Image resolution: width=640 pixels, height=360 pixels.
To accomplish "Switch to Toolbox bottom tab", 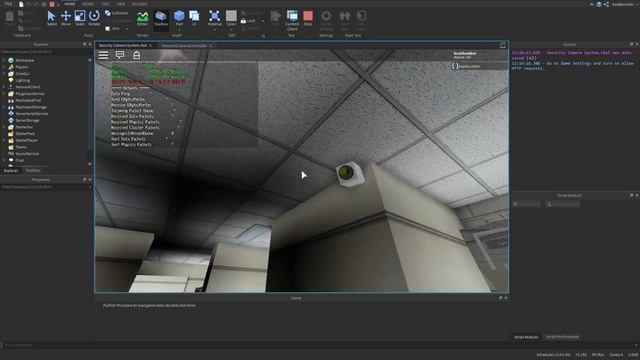I will [x=33, y=171].
